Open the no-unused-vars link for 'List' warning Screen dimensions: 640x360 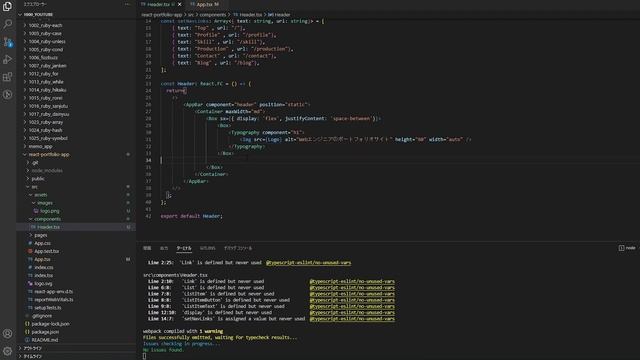pos(352,288)
